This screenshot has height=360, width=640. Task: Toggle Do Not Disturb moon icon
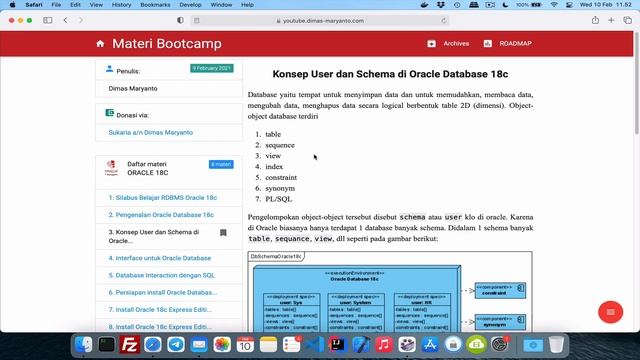(x=505, y=5)
